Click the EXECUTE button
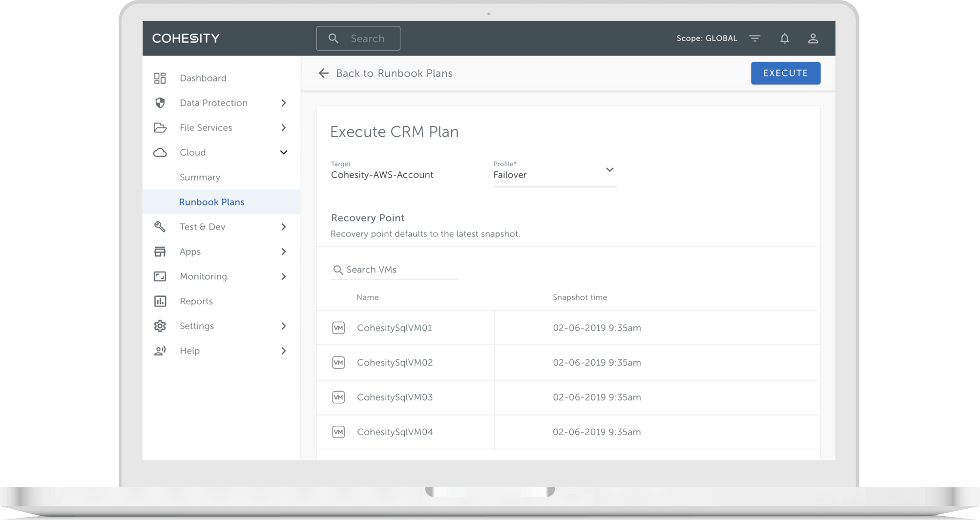Image resolution: width=980 pixels, height=520 pixels. coord(785,73)
